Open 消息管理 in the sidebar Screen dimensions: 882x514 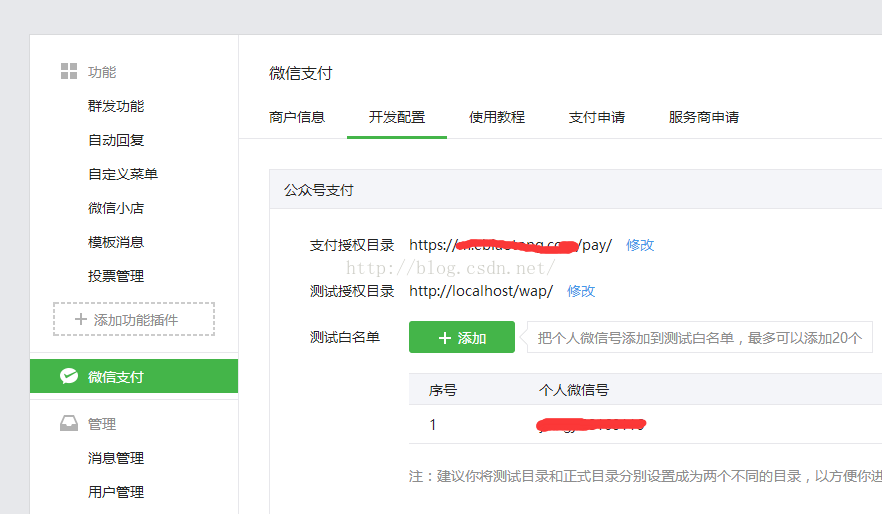pos(116,458)
